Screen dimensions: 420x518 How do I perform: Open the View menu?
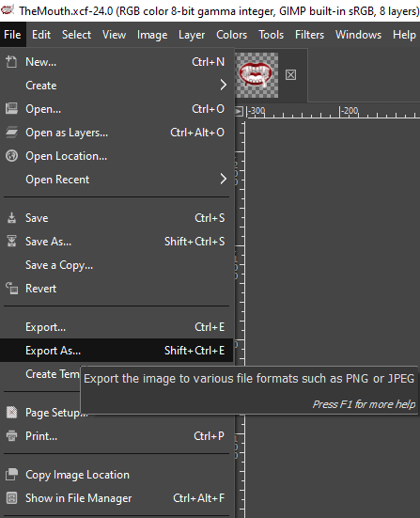(x=114, y=35)
